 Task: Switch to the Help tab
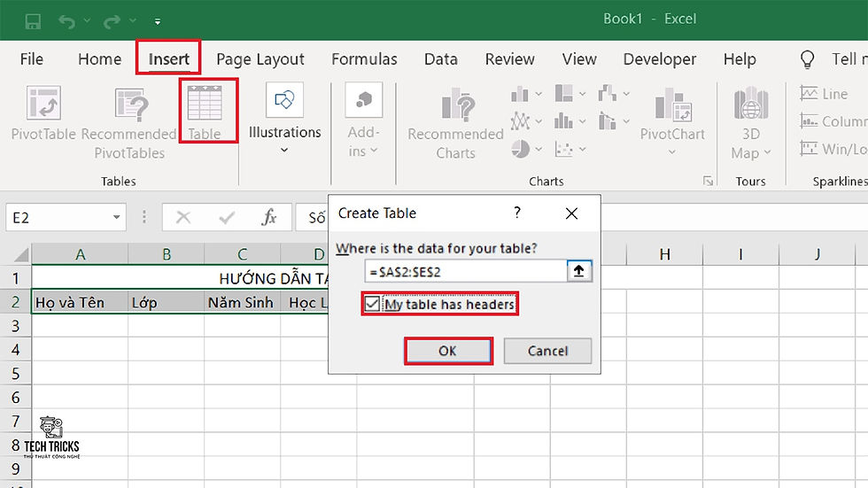pyautogui.click(x=740, y=59)
